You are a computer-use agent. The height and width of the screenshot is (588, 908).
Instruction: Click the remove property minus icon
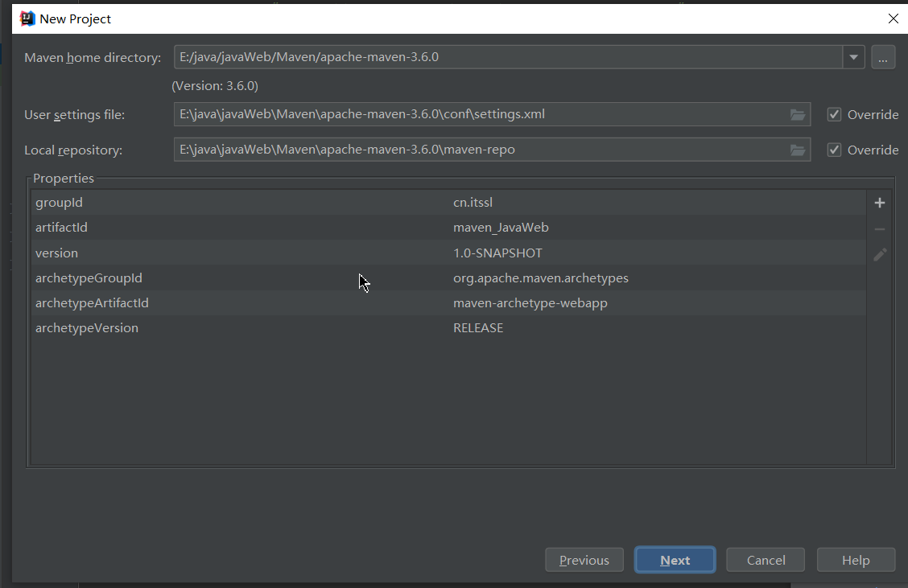click(x=880, y=229)
